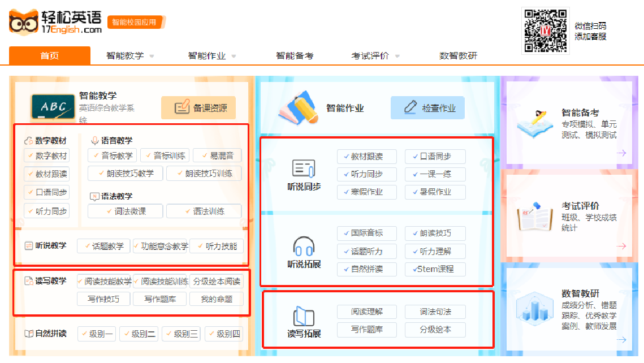644x363 pixels.
Task: Click the 17English owl logo
Action: tap(24, 22)
